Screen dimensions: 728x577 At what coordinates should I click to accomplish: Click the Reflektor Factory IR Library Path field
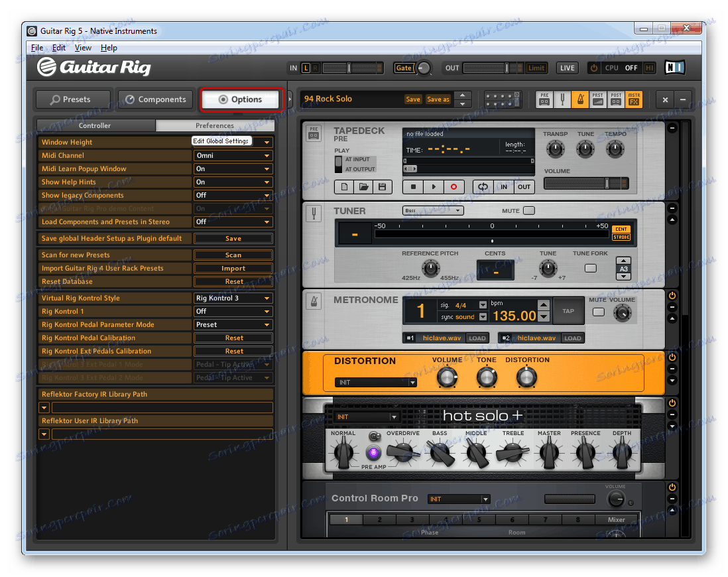point(162,408)
